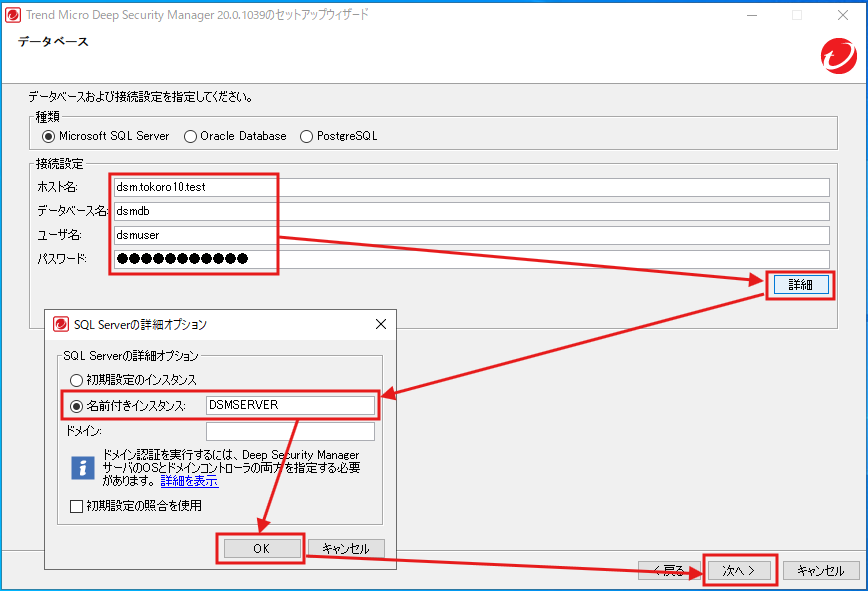Image resolution: width=868 pixels, height=591 pixels.
Task: Click the Trend Micro icon in SQL Server dialog title
Action: click(61, 324)
